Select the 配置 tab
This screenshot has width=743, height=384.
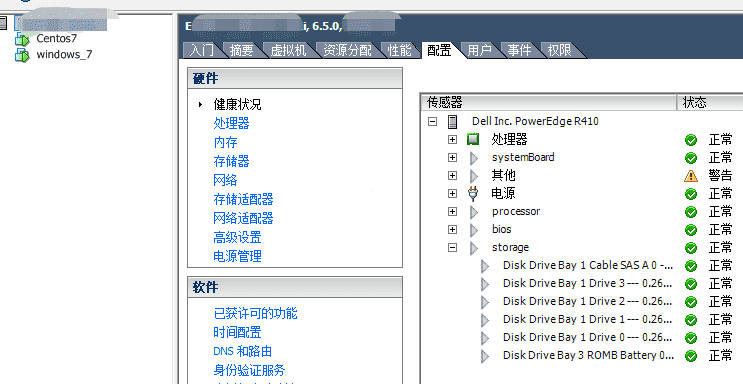(x=439, y=50)
